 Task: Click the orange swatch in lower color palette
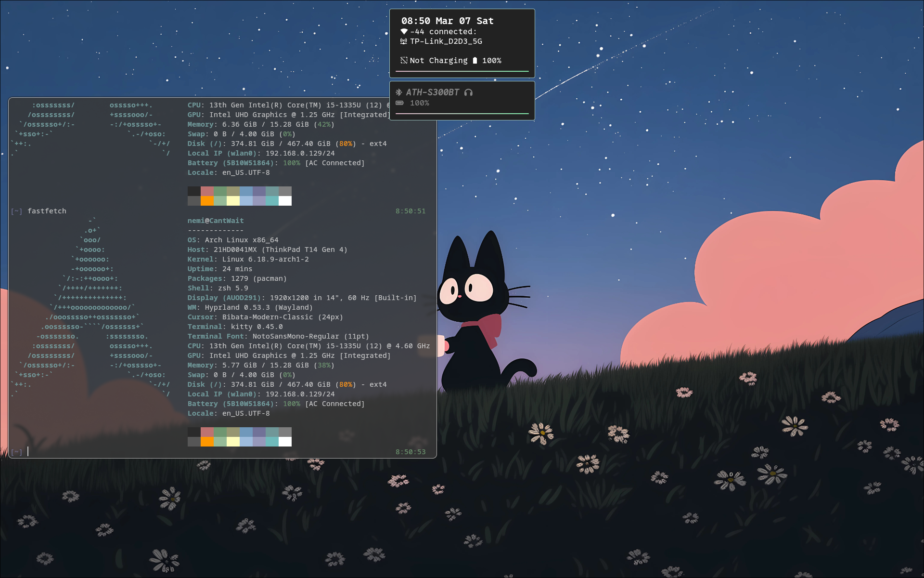(207, 442)
